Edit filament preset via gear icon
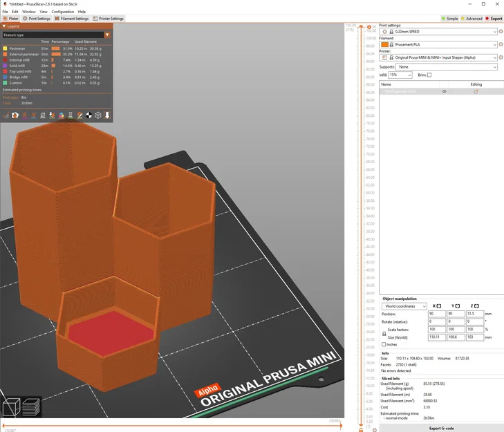Screen dimensions: 504x432 coord(501,44)
